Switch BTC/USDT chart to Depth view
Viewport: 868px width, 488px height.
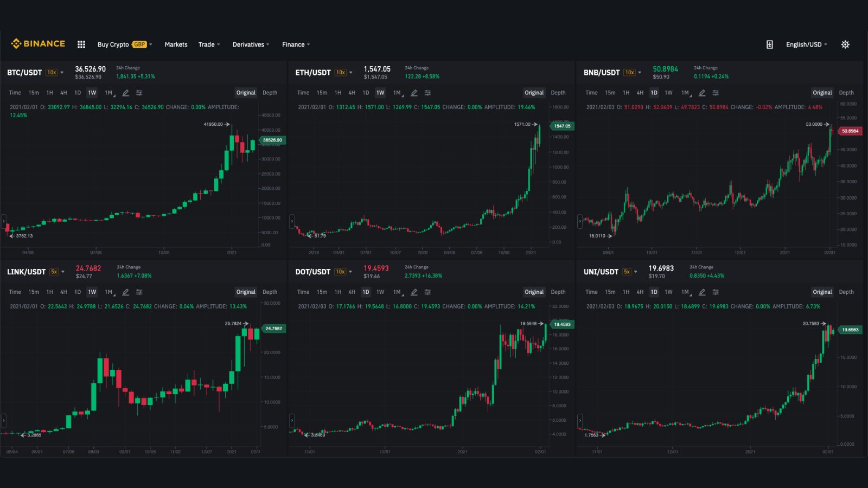pos(270,93)
